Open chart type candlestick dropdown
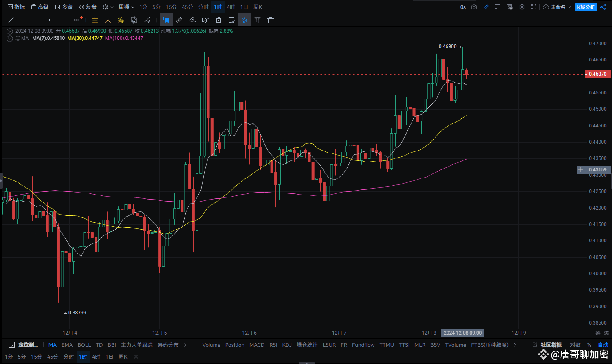 click(108, 7)
